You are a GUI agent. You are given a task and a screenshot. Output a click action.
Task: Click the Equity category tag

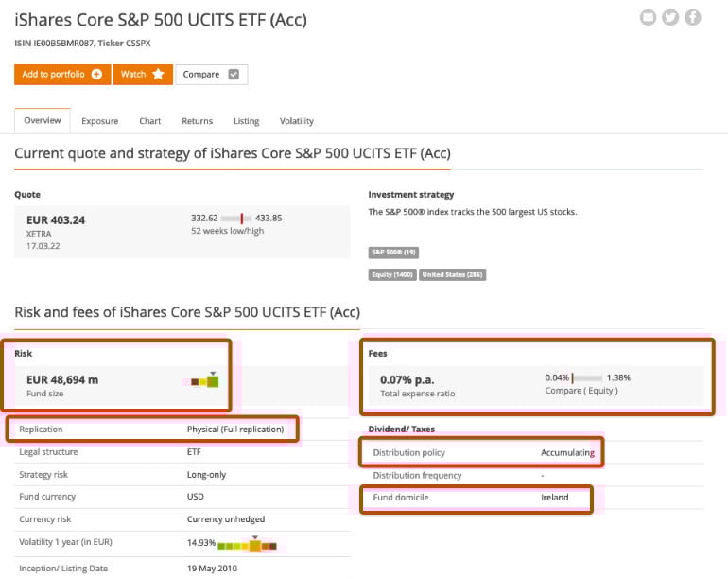tap(392, 275)
